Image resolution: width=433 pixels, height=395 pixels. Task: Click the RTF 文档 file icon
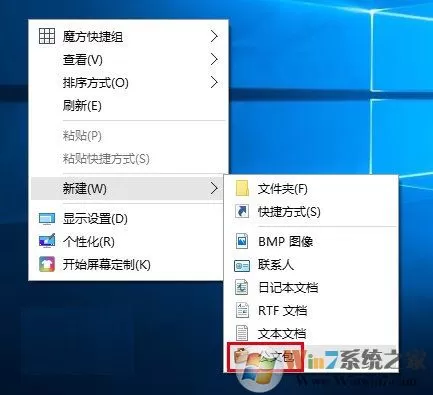(x=242, y=310)
